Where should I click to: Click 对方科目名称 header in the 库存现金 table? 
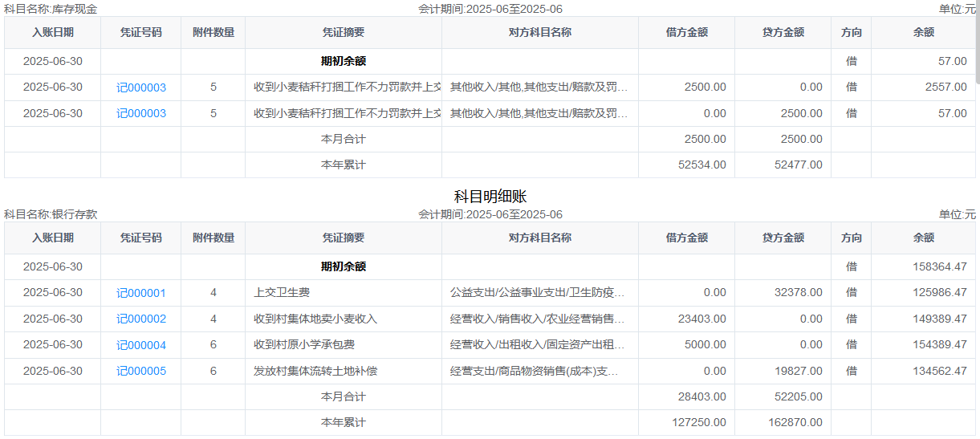pyautogui.click(x=539, y=33)
